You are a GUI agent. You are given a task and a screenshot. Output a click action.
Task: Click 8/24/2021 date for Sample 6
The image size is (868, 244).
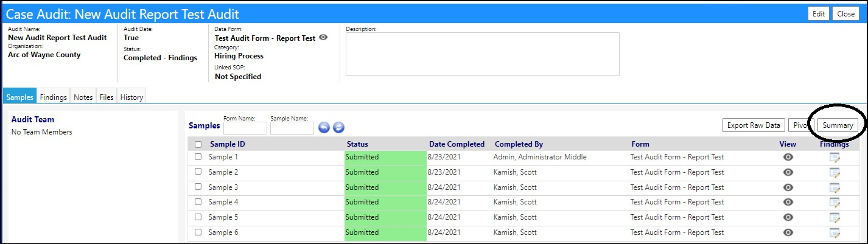(x=445, y=232)
